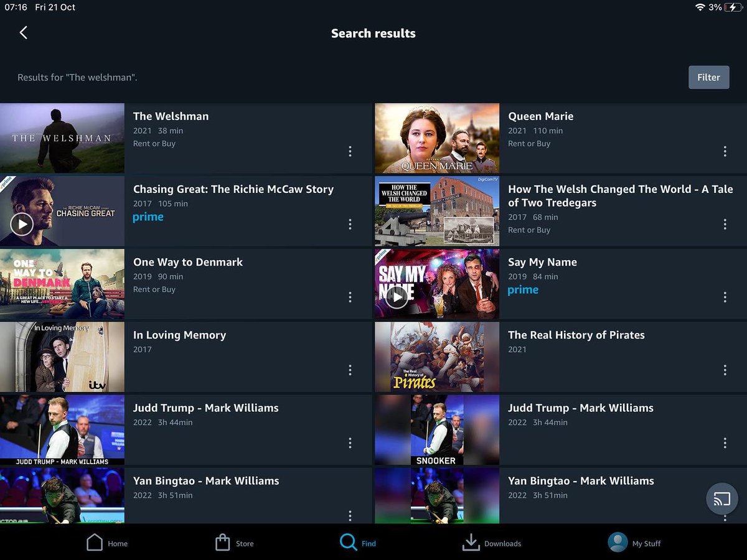The height and width of the screenshot is (560, 747).
Task: Open more options for The Real History of Pirates
Action: click(725, 370)
